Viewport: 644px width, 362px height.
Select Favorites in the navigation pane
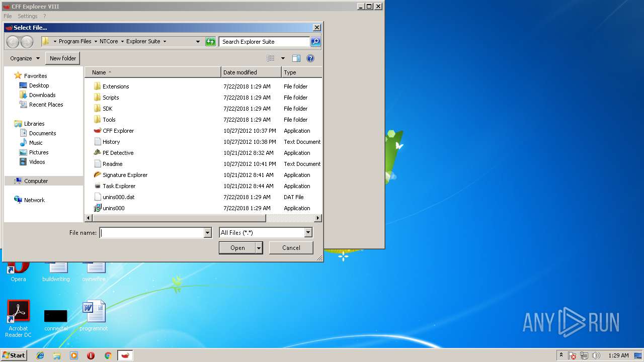click(x=35, y=76)
